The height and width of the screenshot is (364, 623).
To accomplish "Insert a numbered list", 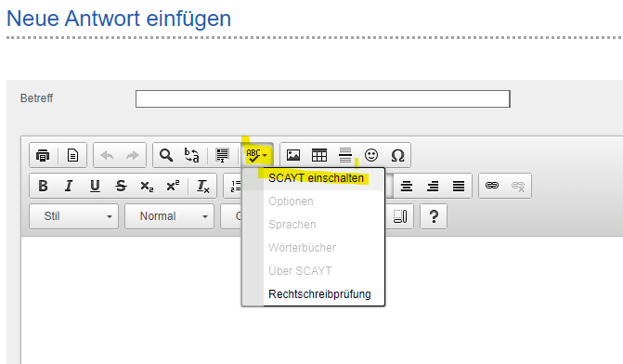I will pyautogui.click(x=236, y=186).
